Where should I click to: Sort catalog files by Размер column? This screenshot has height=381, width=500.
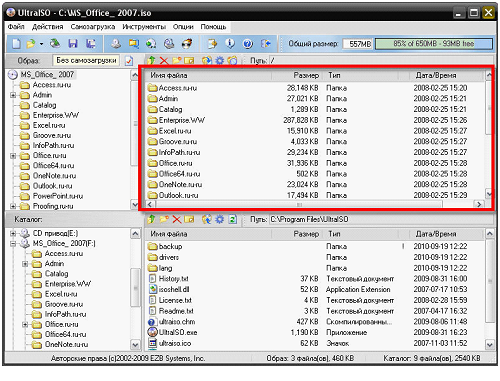[x=298, y=234]
